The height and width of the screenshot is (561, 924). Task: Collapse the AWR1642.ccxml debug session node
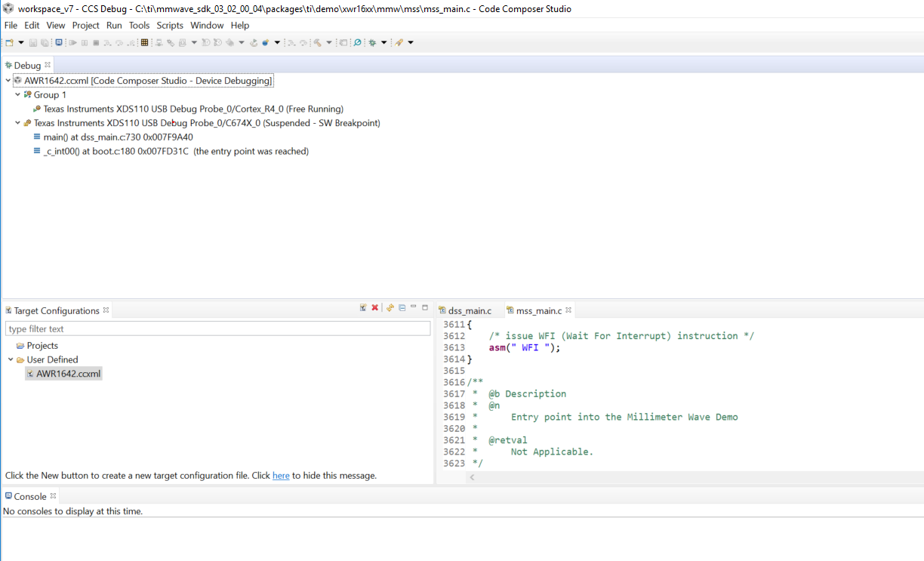click(x=8, y=80)
